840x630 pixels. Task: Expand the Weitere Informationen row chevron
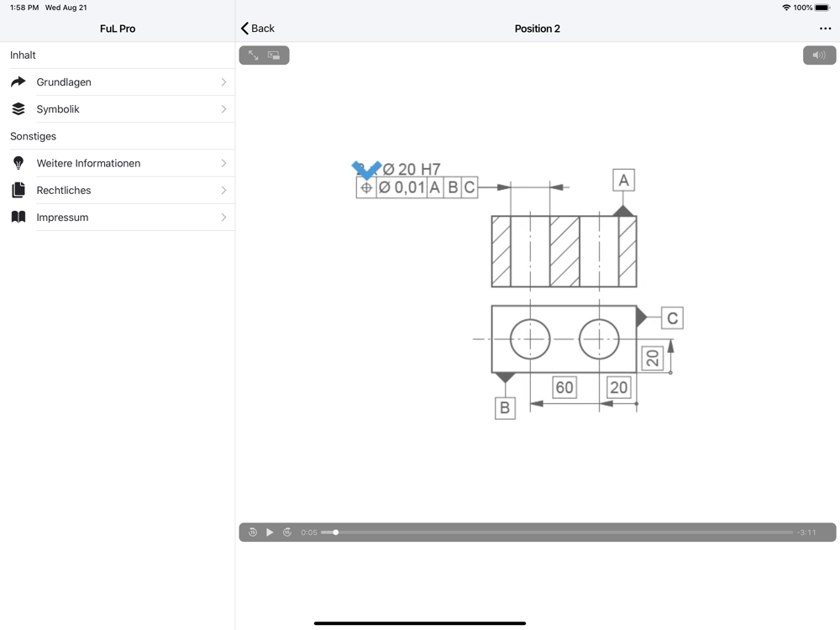click(x=223, y=164)
